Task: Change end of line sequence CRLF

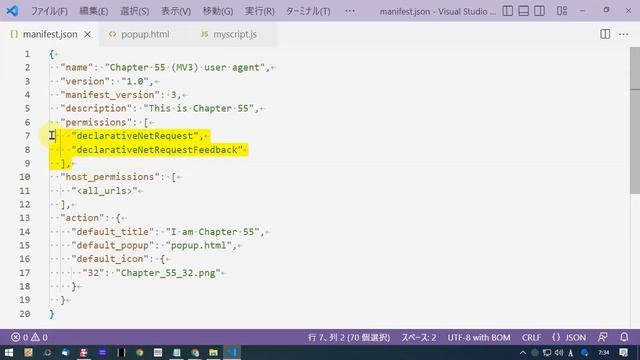Action: click(531, 338)
